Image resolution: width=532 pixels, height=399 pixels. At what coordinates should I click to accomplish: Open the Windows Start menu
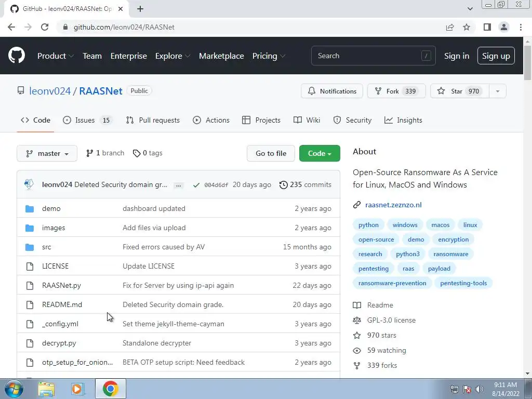click(14, 389)
